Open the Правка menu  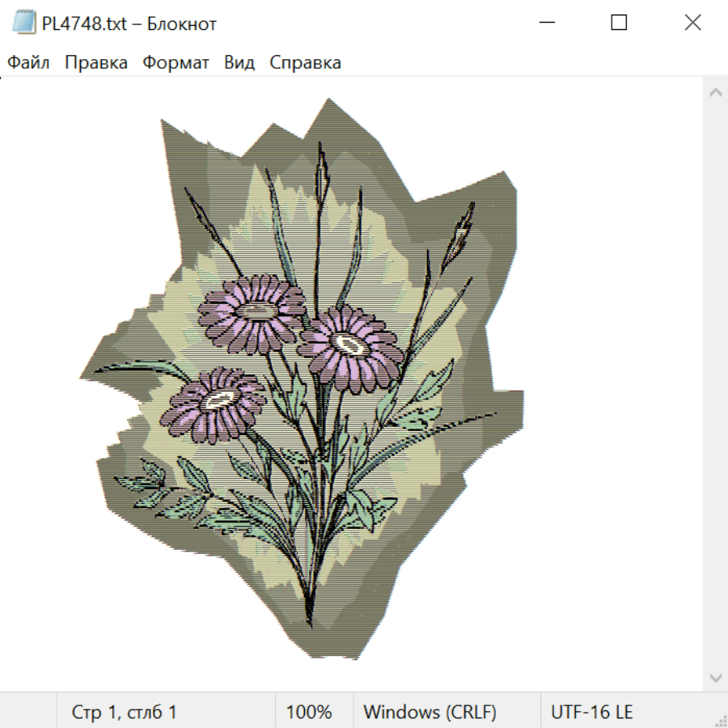pos(96,63)
